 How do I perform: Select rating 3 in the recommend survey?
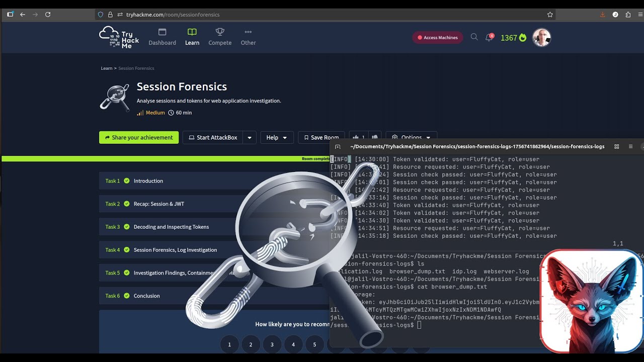click(x=272, y=344)
